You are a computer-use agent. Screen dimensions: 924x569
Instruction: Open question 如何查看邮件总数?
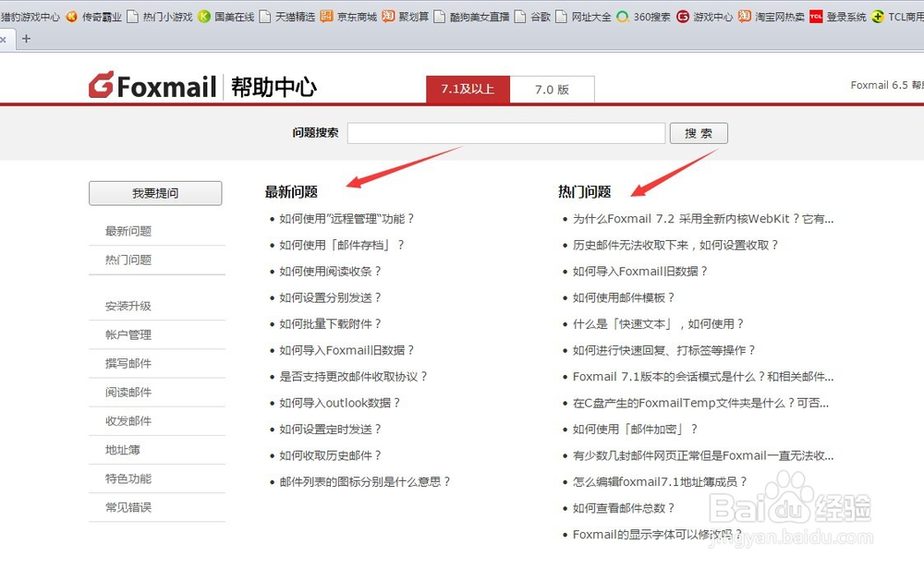point(624,508)
